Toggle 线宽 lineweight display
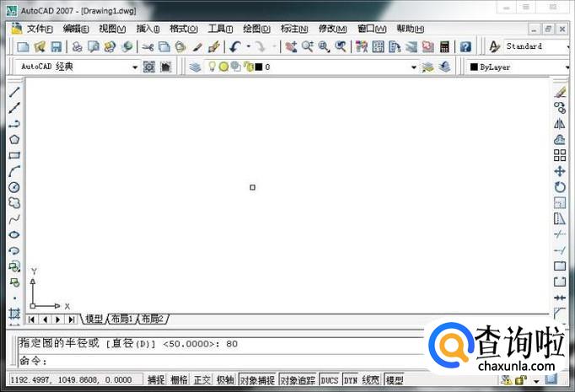The height and width of the screenshot is (392, 575). [370, 380]
